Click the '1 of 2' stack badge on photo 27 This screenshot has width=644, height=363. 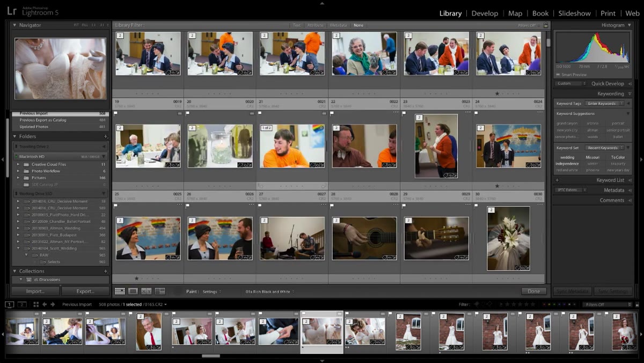click(266, 128)
